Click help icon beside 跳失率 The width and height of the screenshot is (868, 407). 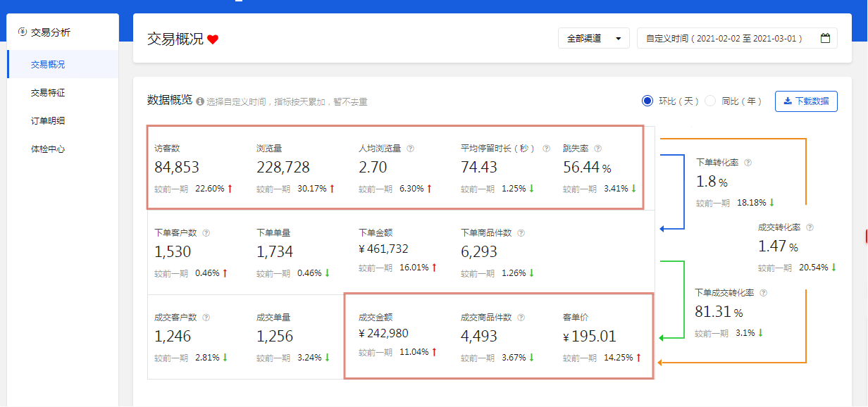(x=597, y=149)
